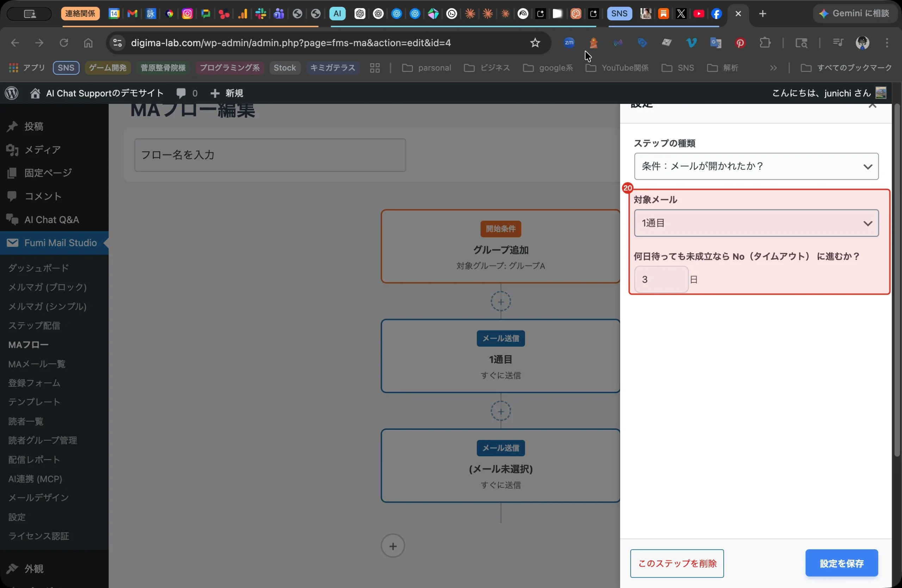Reload the page
This screenshot has height=588, width=902.
(64, 43)
